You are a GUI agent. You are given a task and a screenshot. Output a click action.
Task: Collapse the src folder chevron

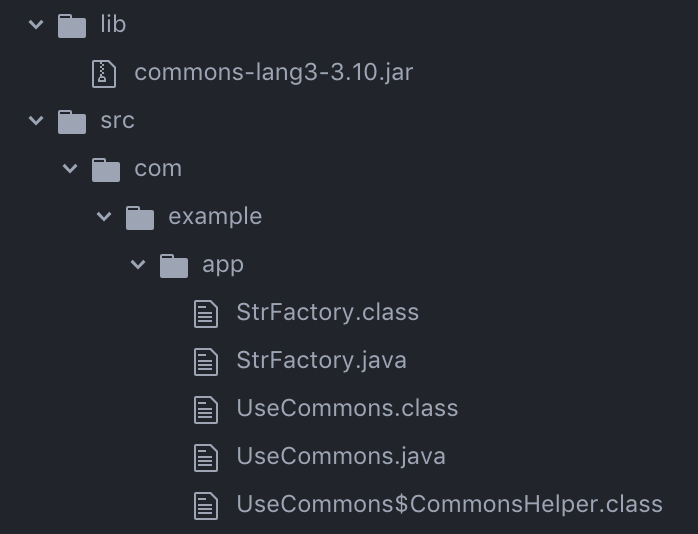click(x=37, y=121)
